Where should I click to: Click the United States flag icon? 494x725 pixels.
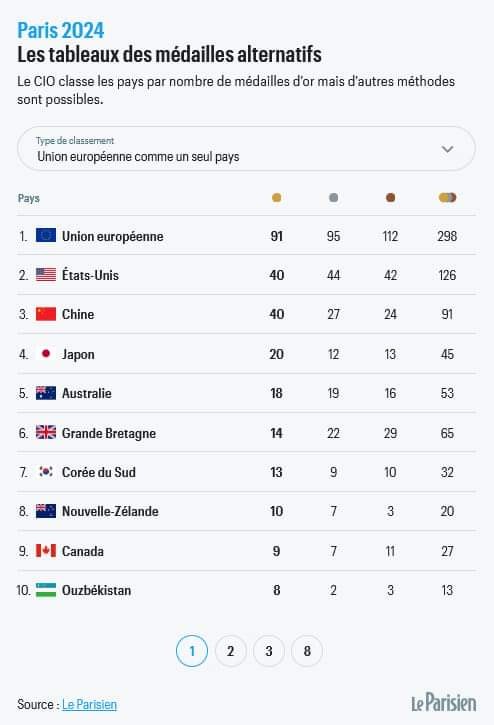46,275
